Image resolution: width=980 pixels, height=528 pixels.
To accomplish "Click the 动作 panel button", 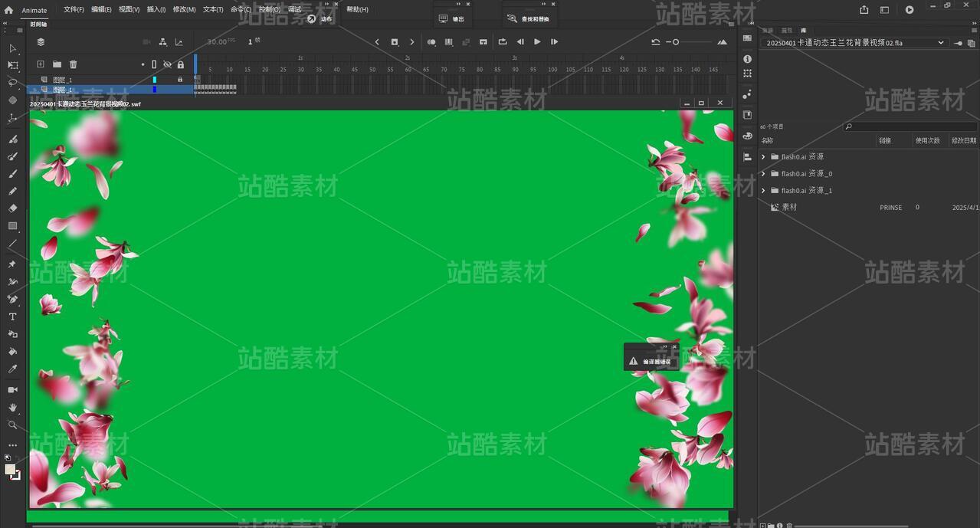I will pyautogui.click(x=320, y=19).
